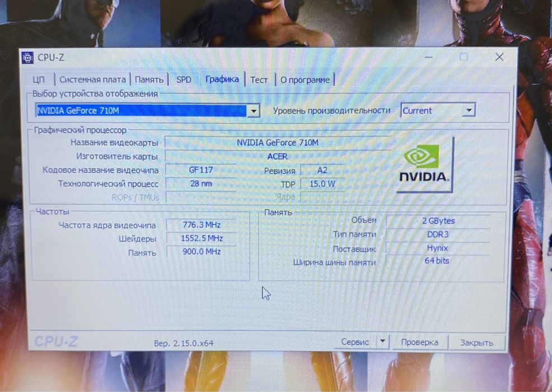552x392 pixels.
Task: Click the 900.0 MHz memory frequency value
Action: pos(202,251)
